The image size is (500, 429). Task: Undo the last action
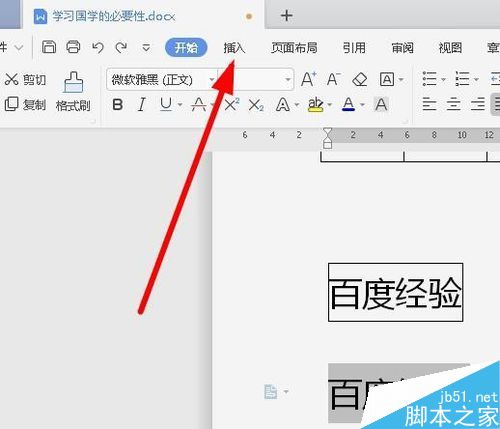coord(98,48)
